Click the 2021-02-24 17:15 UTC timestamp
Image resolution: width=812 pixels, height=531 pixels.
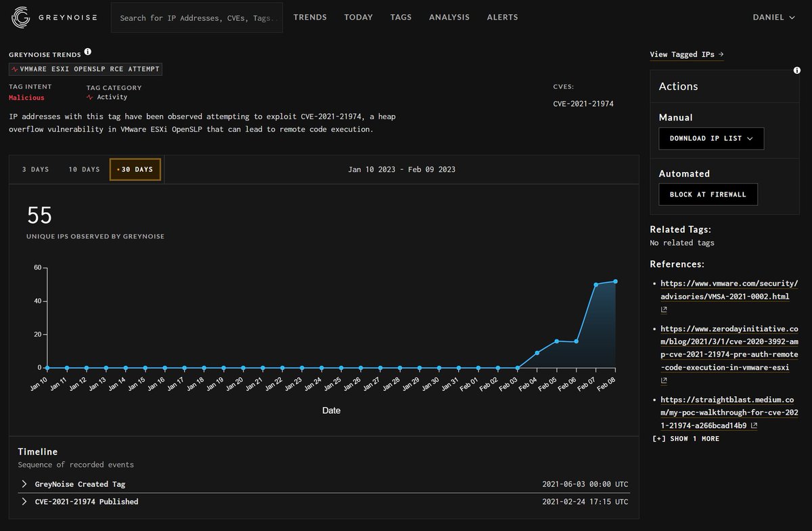585,502
